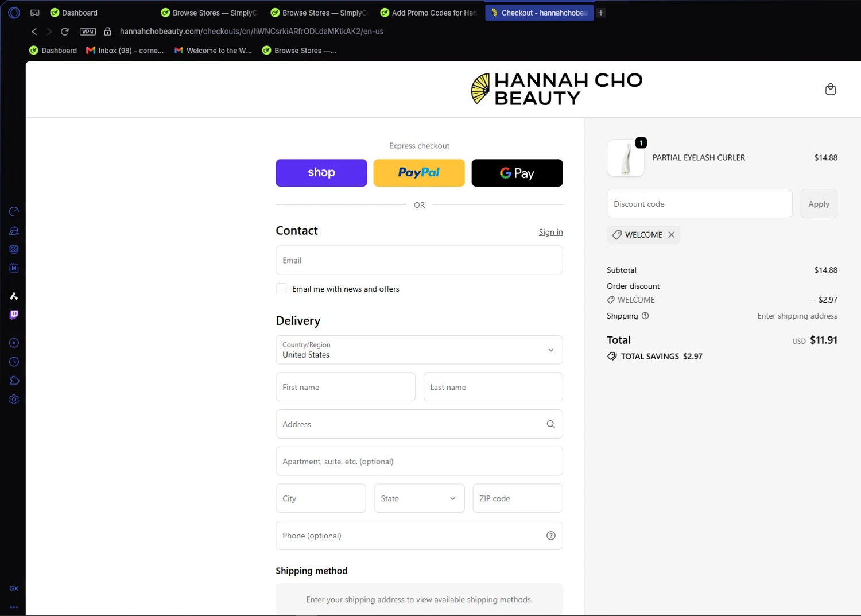The width and height of the screenshot is (861, 616).
Task: Click the total amount $11.91
Action: coord(824,340)
